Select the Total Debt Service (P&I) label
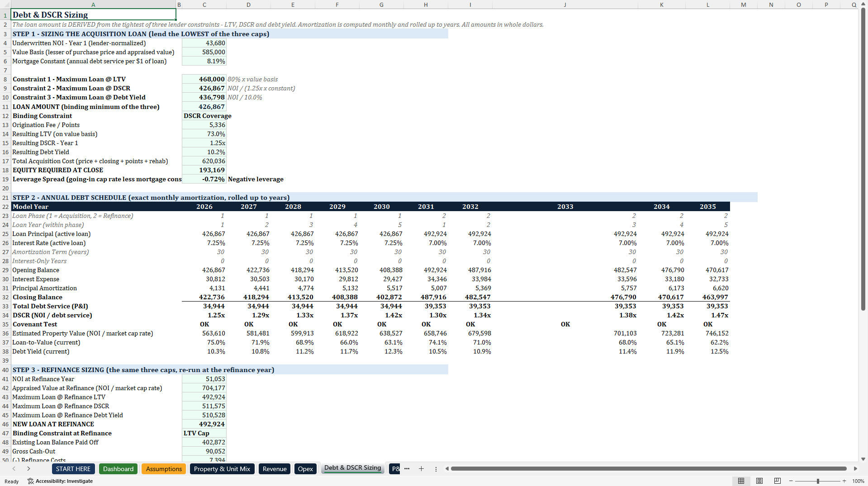 (50, 306)
